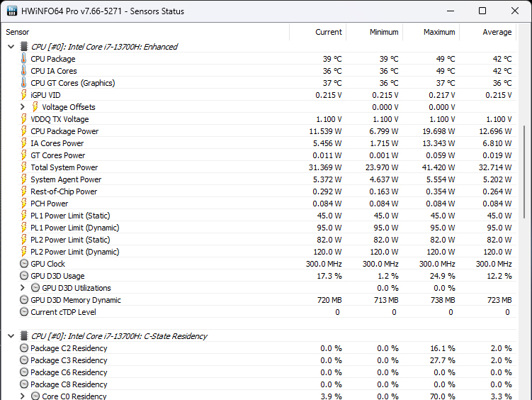Expand the Core C0 Residency entry
Image resolution: width=532 pixels, height=400 pixels.
pos(23,396)
